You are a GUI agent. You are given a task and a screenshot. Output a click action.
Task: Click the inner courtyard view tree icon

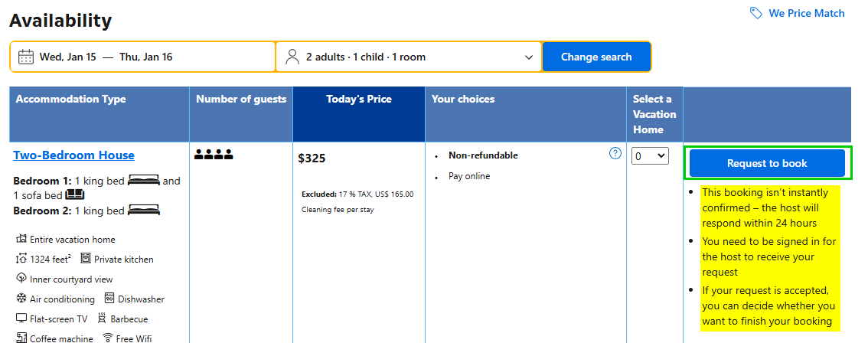pos(21,279)
